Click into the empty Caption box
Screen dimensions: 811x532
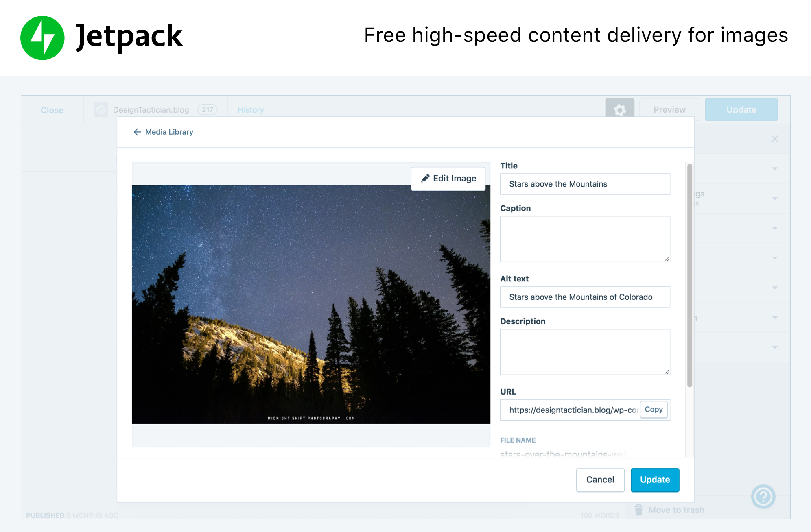[585, 239]
